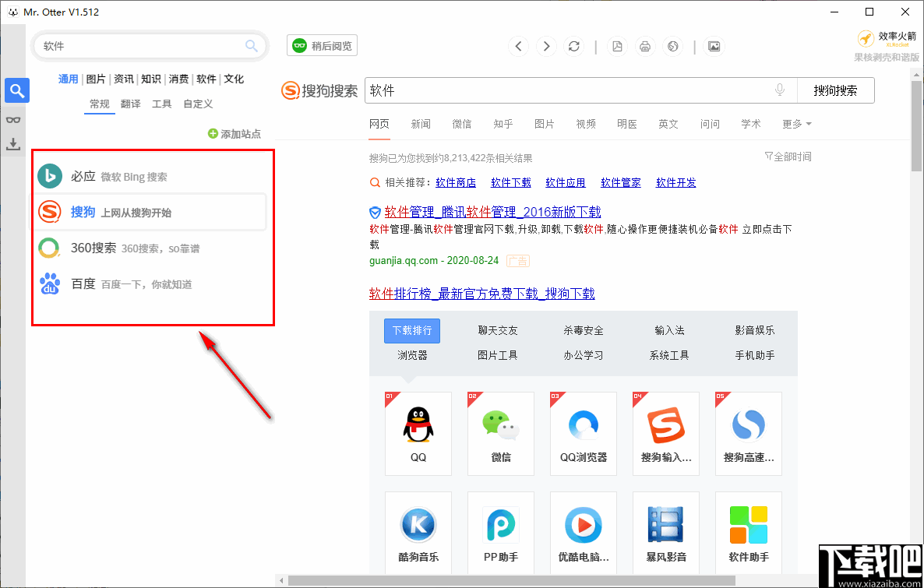Select the 自定义 sub-tab
The width and height of the screenshot is (924, 588).
pyautogui.click(x=198, y=104)
